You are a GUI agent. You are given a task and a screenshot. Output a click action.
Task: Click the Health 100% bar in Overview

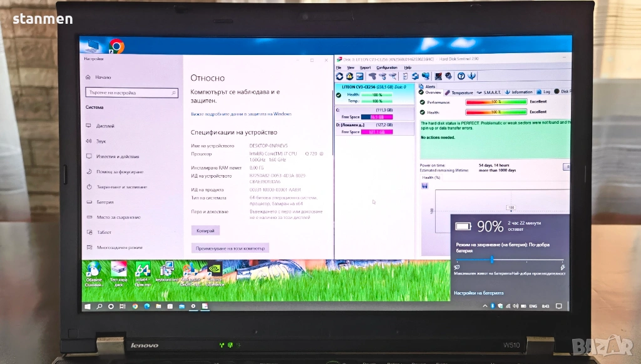496,112
